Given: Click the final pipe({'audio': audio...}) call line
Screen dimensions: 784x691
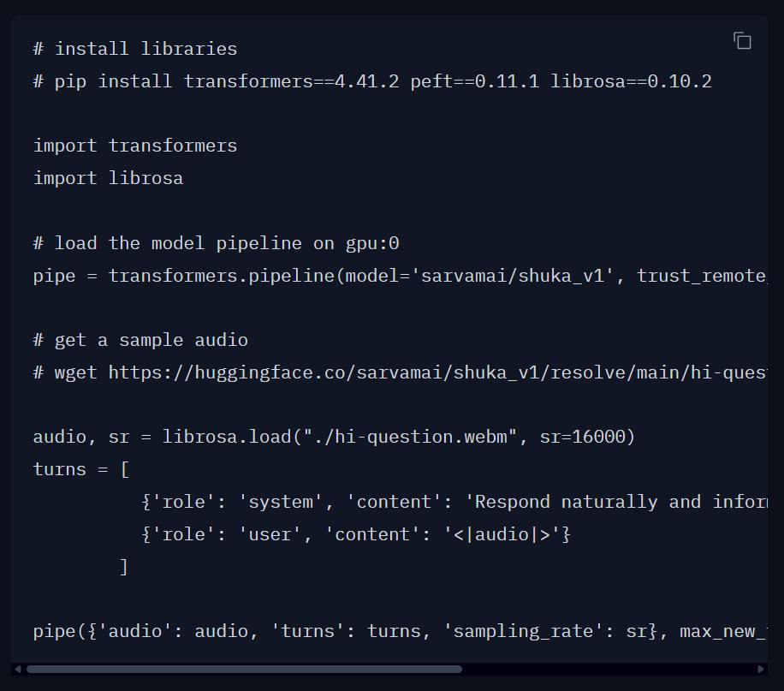Looking at the screenshot, I should tap(400, 631).
